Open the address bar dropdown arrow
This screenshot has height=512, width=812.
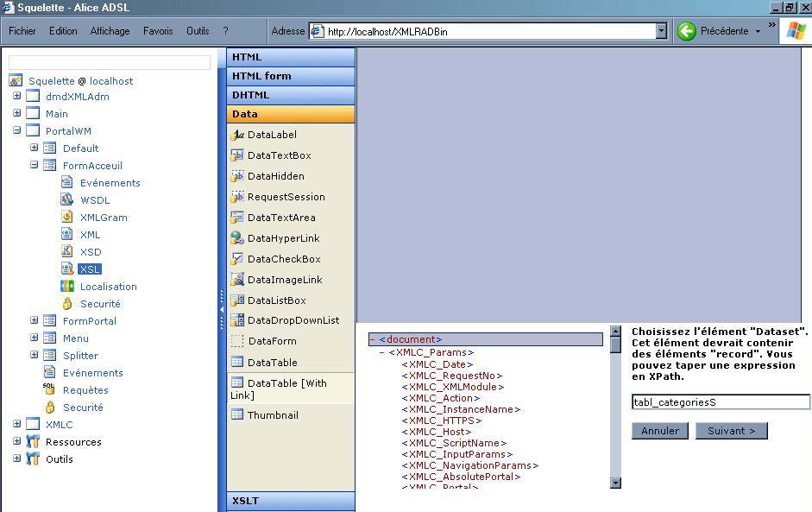pos(661,32)
